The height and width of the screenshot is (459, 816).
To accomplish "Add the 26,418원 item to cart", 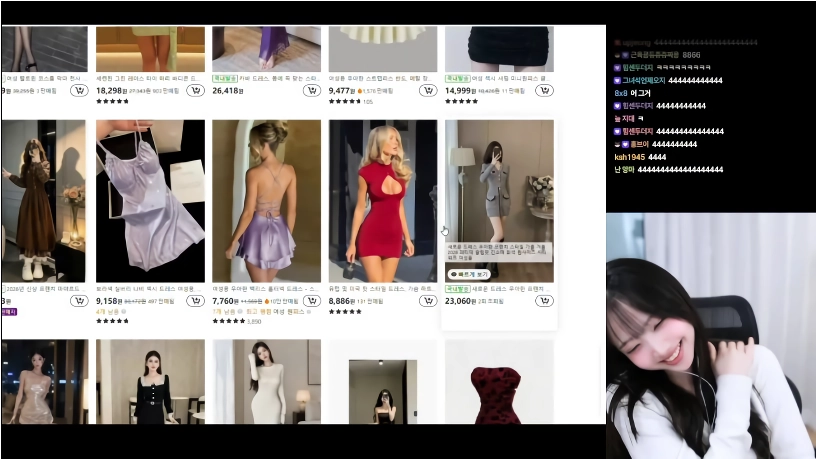I will (x=312, y=91).
